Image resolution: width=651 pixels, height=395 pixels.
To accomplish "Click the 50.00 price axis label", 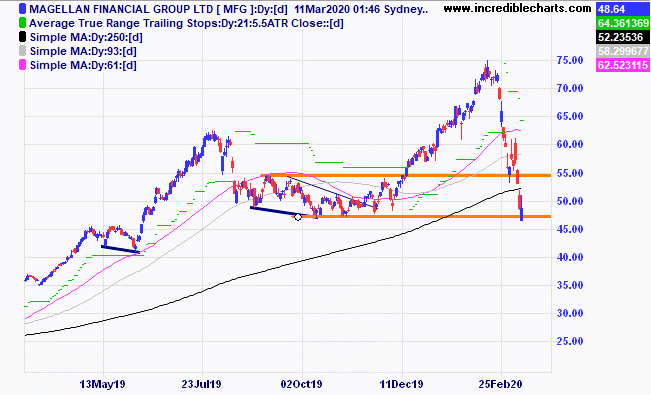I will pos(570,201).
